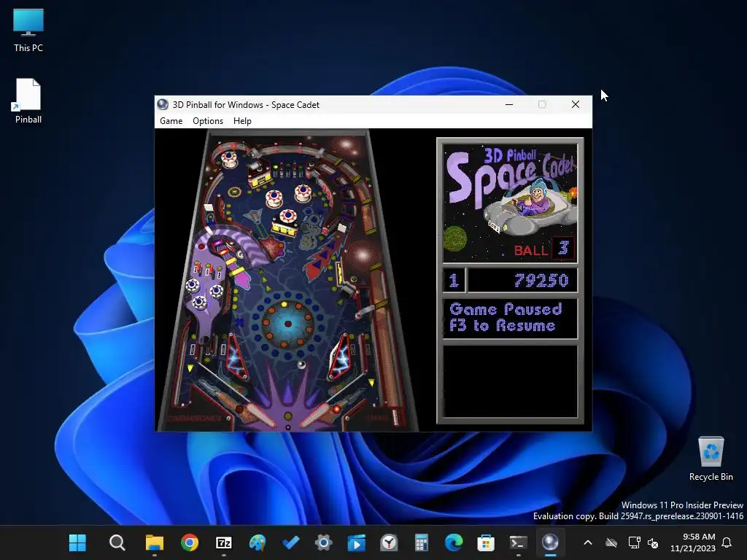Click the OneDrive cloud tray icon
Viewport: 747px width, 560px height.
click(x=611, y=542)
